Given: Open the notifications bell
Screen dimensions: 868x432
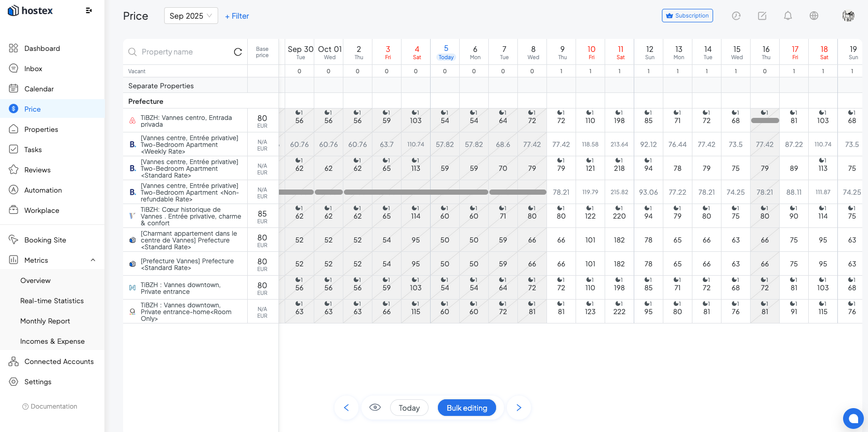Looking at the screenshot, I should coord(787,16).
